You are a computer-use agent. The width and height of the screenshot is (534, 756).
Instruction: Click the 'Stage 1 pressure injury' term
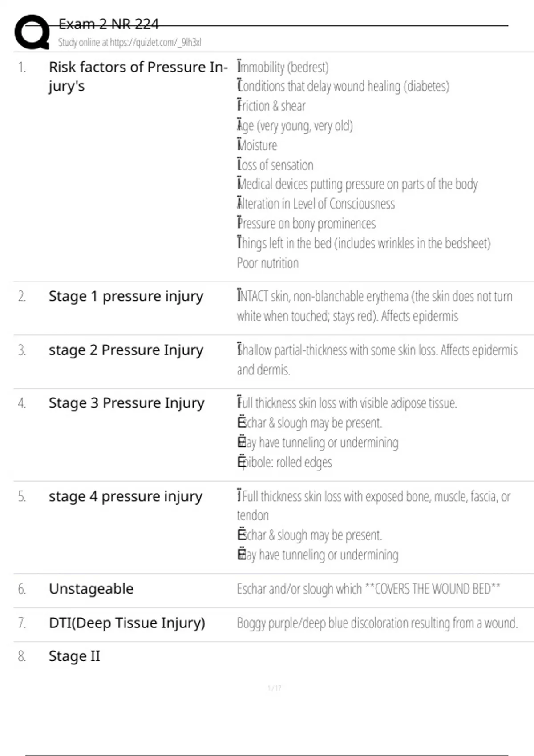coord(126,296)
